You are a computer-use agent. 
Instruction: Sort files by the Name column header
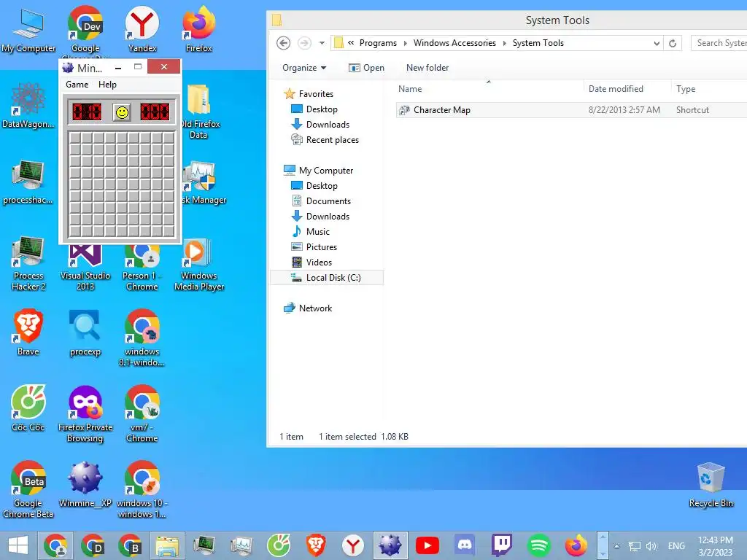pyautogui.click(x=489, y=88)
